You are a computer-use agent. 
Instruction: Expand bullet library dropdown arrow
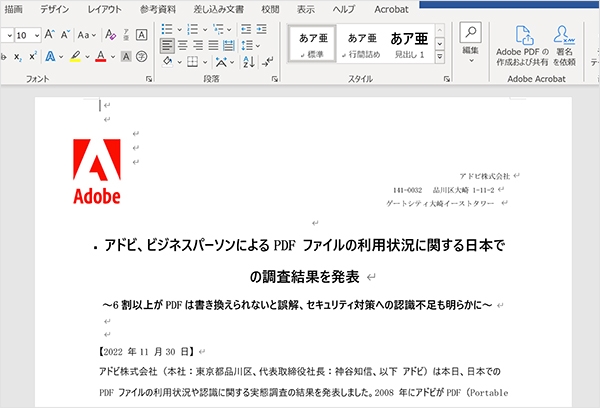179,29
